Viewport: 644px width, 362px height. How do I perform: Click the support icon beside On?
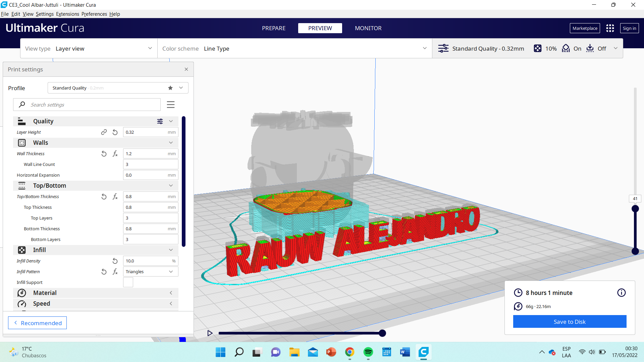coord(566,48)
